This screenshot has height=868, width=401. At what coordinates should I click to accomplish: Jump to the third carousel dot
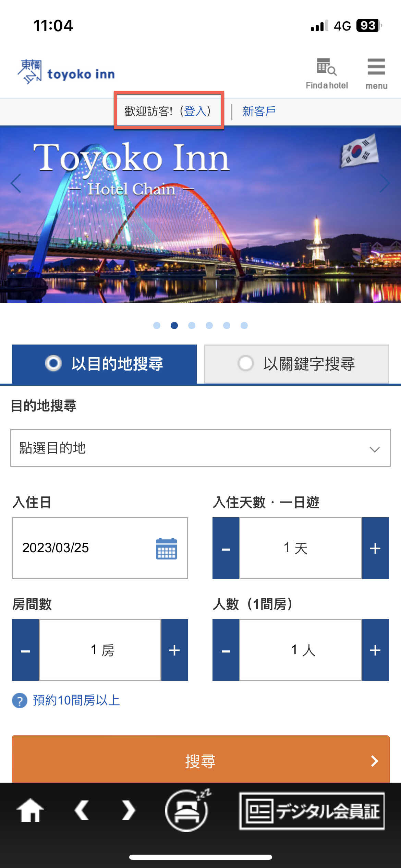pos(192,325)
